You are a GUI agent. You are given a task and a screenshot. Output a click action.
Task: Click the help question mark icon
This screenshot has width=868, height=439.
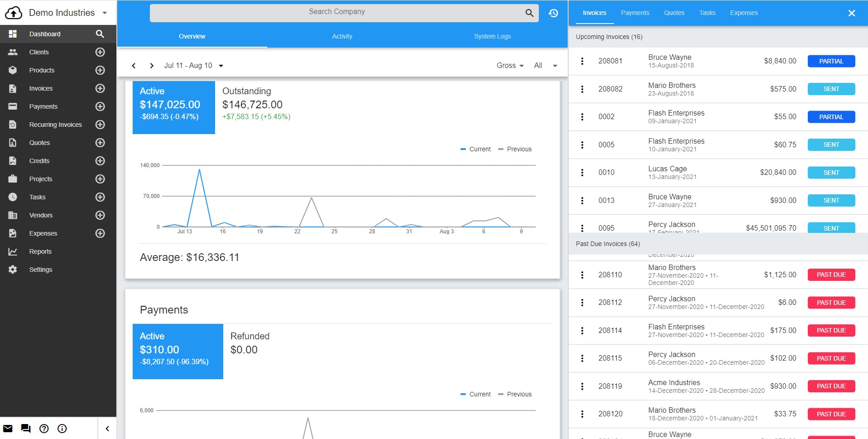[44, 429]
